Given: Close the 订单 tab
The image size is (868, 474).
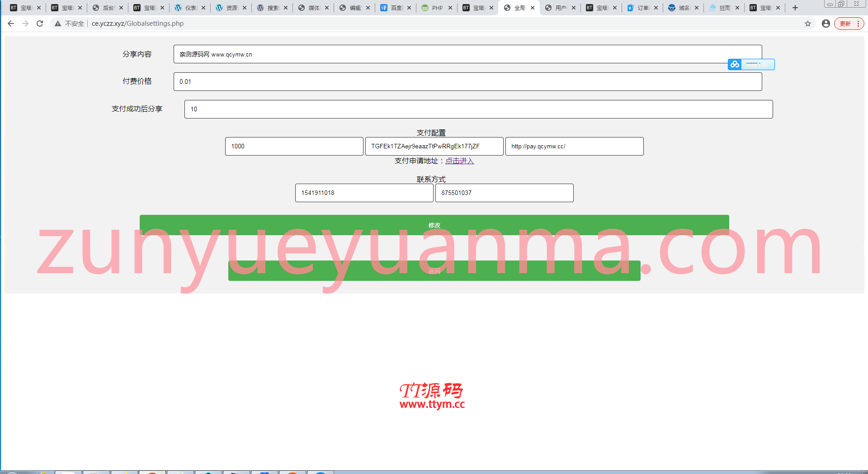Looking at the screenshot, I should pyautogui.click(x=656, y=8).
